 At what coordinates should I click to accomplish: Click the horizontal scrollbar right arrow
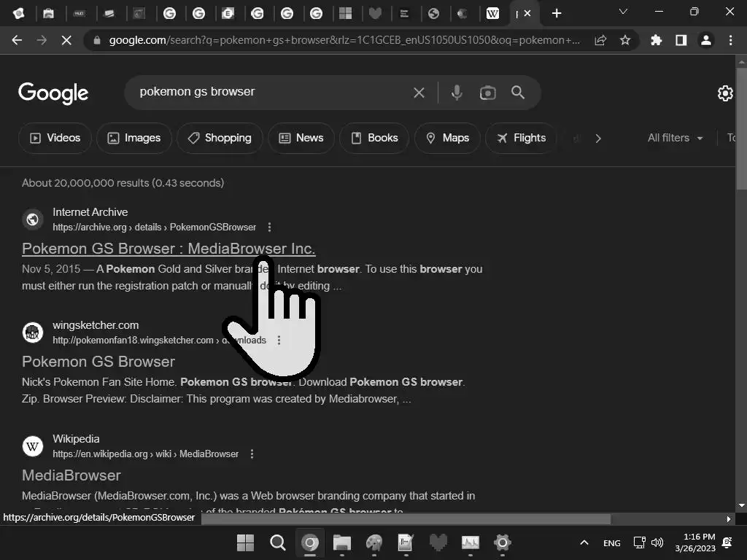(729, 519)
